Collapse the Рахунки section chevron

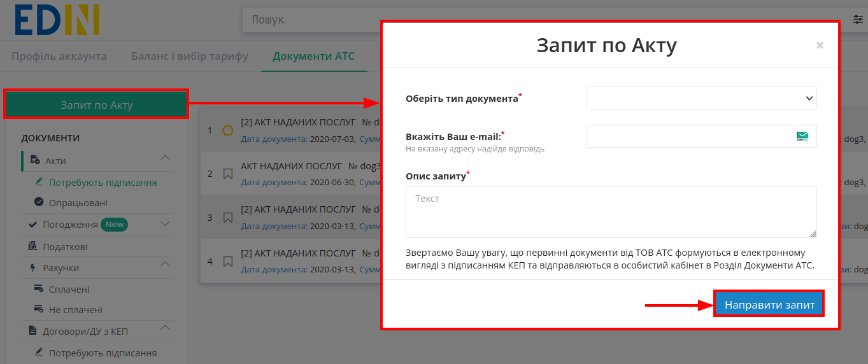point(165,263)
